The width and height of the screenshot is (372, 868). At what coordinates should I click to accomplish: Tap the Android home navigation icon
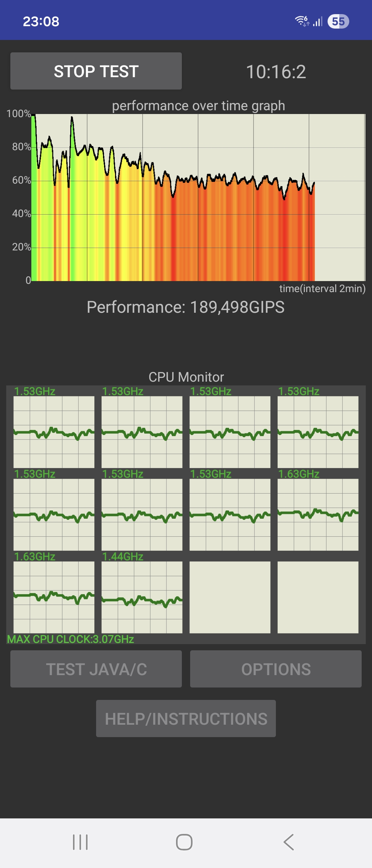click(x=184, y=842)
